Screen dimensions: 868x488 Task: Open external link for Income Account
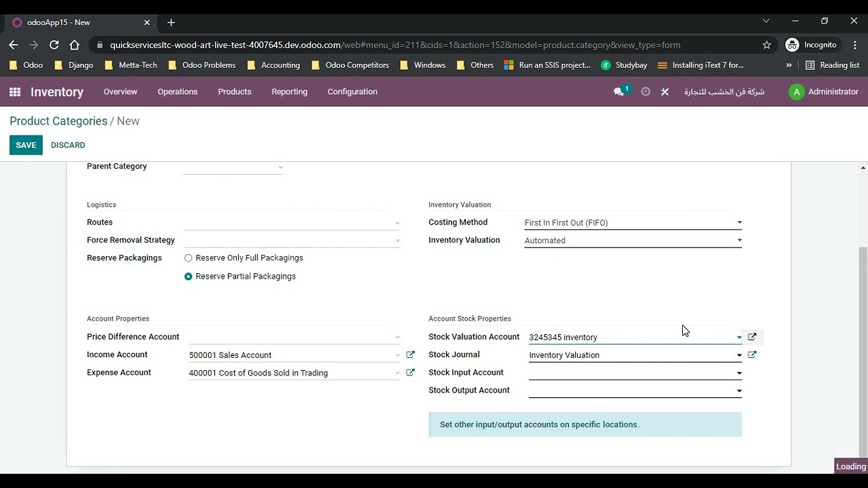tap(410, 354)
